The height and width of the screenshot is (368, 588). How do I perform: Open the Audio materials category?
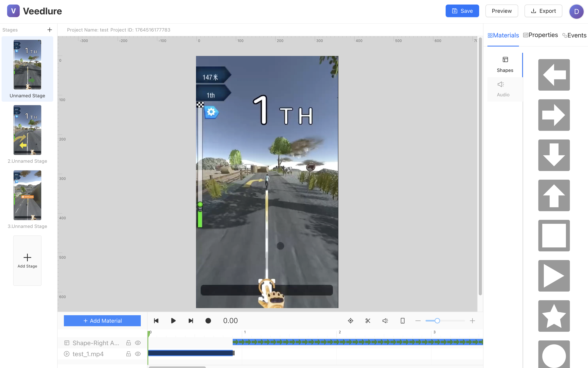click(x=503, y=89)
